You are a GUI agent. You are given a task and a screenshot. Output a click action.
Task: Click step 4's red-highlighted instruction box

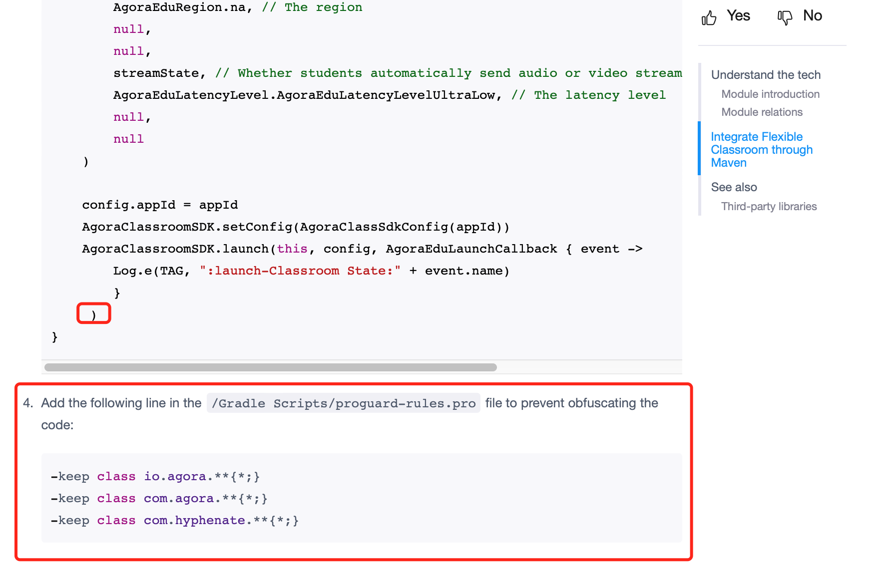click(355, 472)
